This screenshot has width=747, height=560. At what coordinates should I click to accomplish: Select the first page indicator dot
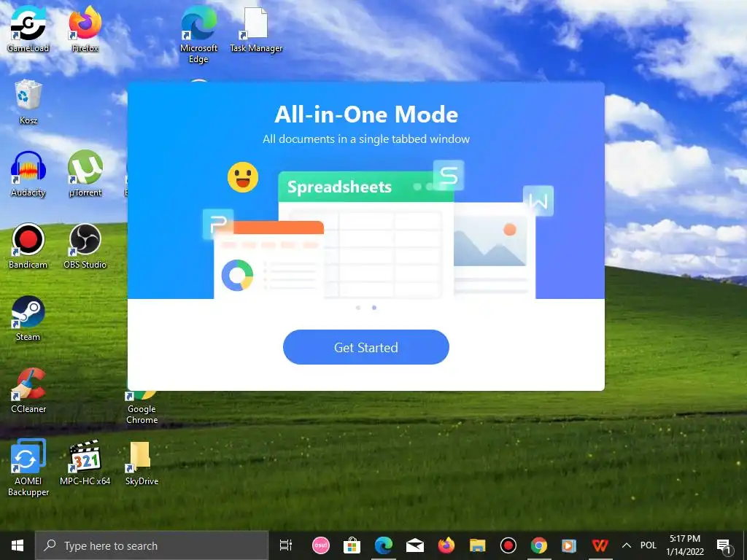358,308
